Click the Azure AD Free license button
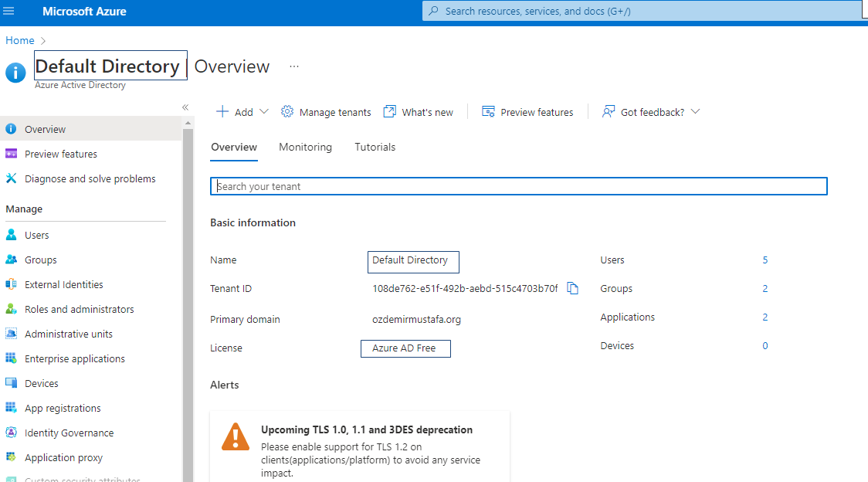This screenshot has width=868, height=482. pyautogui.click(x=405, y=348)
